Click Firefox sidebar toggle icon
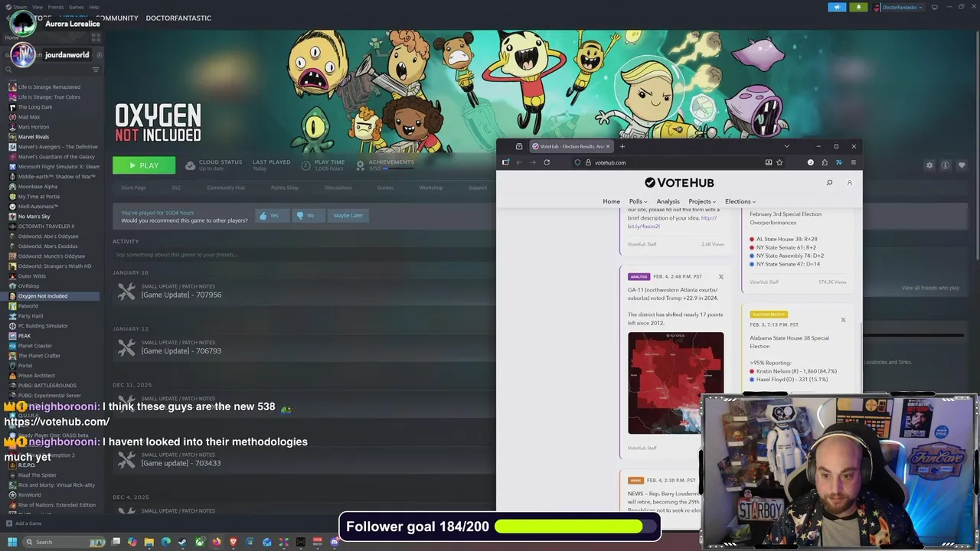The width and height of the screenshot is (980, 551). pos(505,162)
